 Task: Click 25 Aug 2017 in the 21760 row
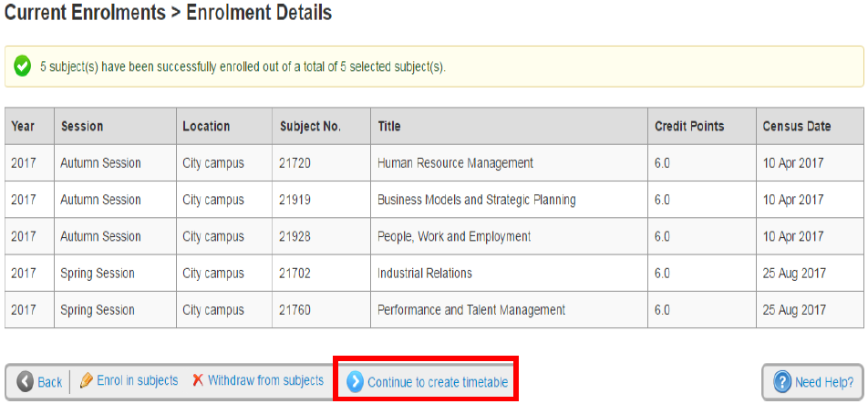(x=794, y=310)
